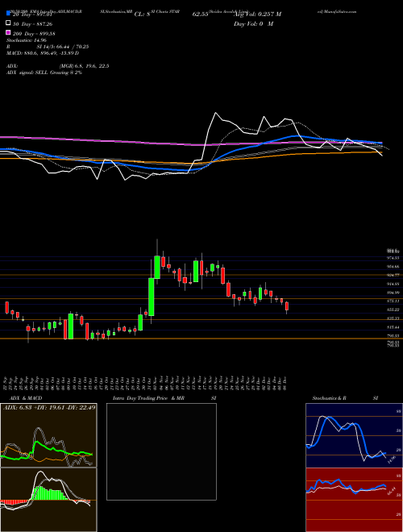403x532 pixels.
Task: Click the 855.22 price axis label
Action: (x=393, y=310)
